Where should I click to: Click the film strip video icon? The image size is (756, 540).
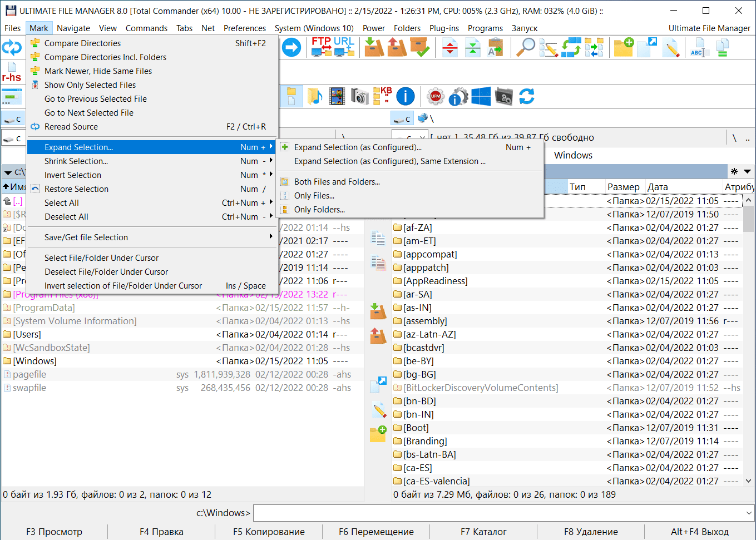click(337, 96)
